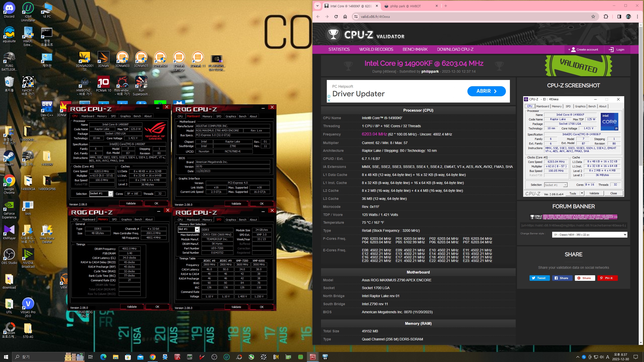Open Chrome extensions puzzle icon

[606, 17]
